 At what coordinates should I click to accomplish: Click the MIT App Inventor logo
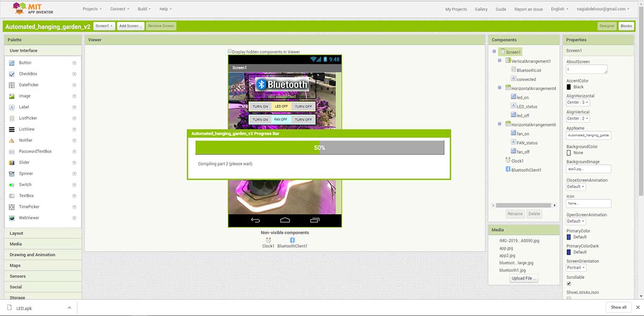[x=32, y=8]
